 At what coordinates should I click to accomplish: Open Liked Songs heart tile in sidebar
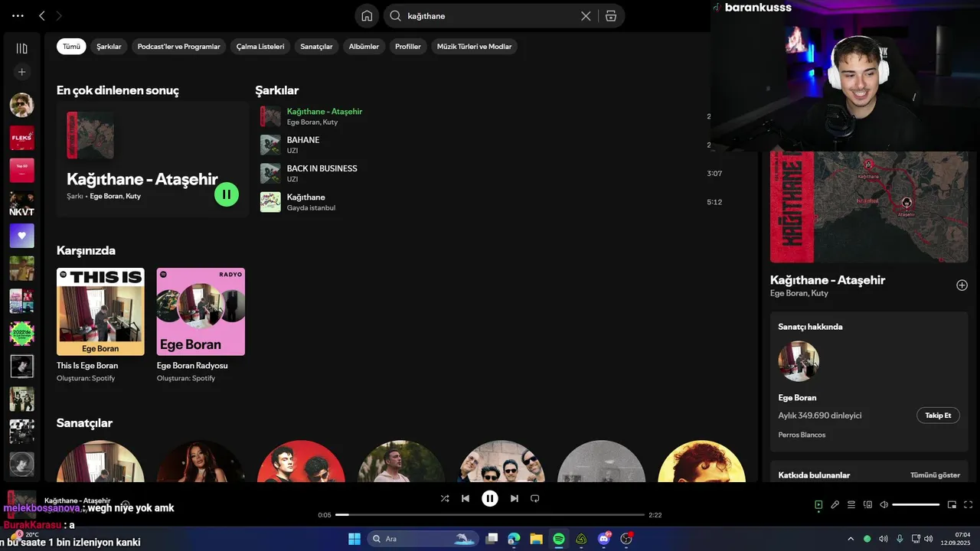tap(21, 236)
